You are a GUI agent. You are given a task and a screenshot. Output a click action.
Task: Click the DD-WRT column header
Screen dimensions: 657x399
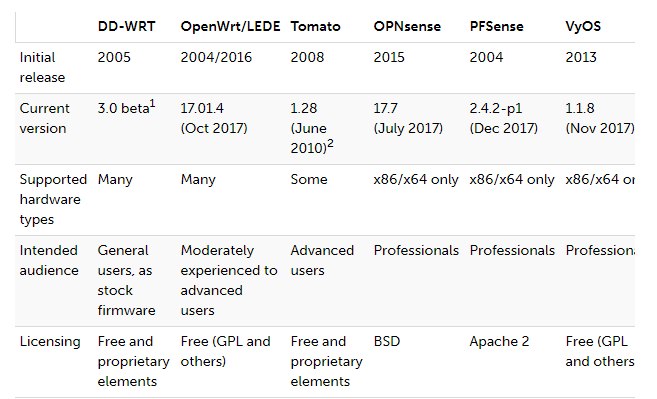pyautogui.click(x=127, y=26)
